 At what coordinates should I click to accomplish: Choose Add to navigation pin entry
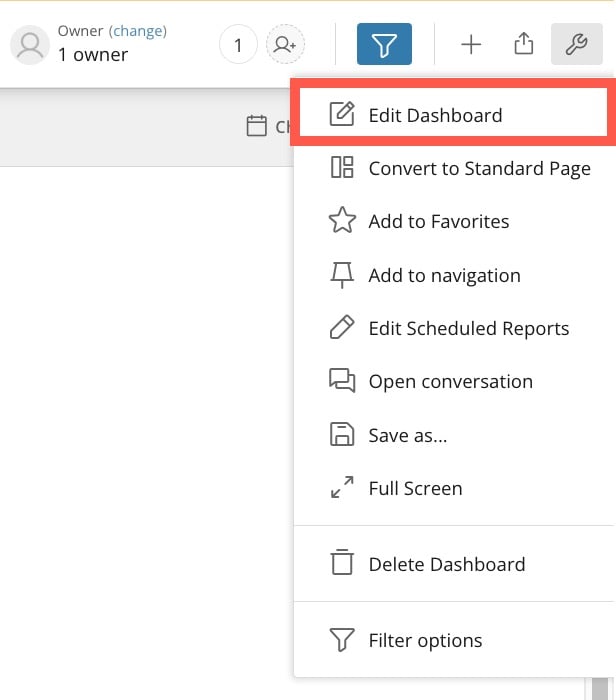(454, 275)
